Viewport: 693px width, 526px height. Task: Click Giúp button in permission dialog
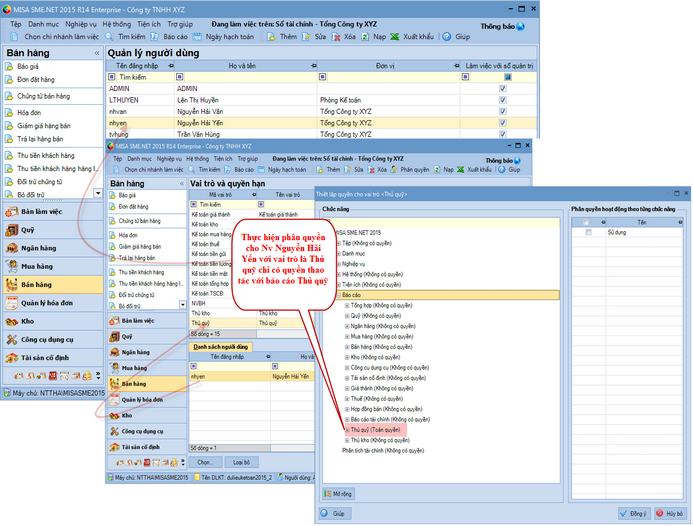tap(335, 513)
